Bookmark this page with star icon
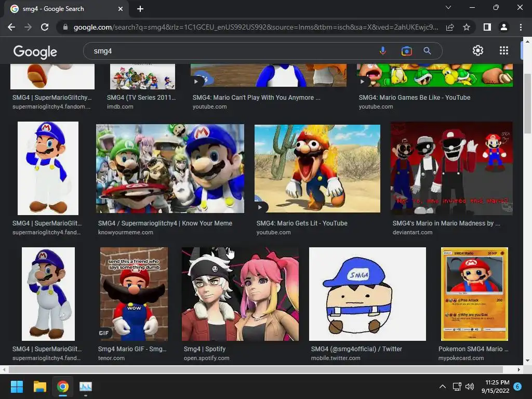Viewport: 532px width, 399px height. pos(467,27)
